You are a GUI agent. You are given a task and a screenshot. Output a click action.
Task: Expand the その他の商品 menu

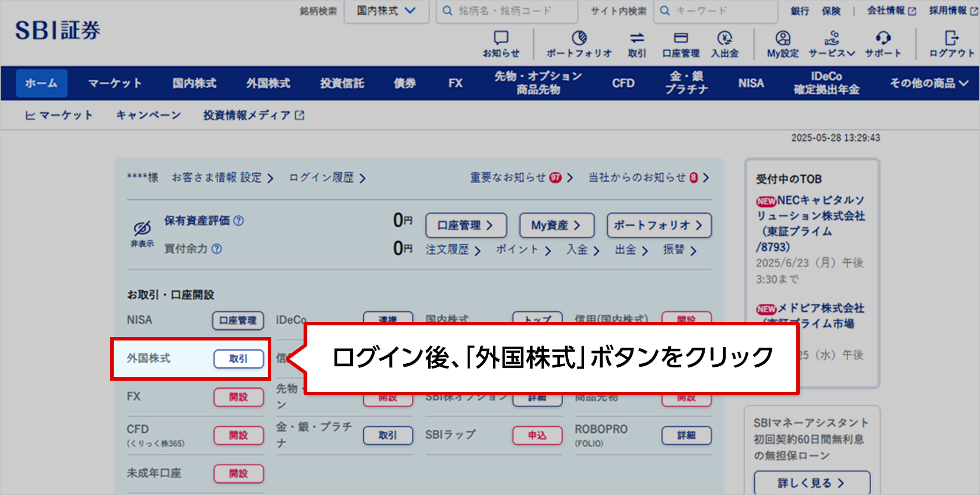coord(929,83)
